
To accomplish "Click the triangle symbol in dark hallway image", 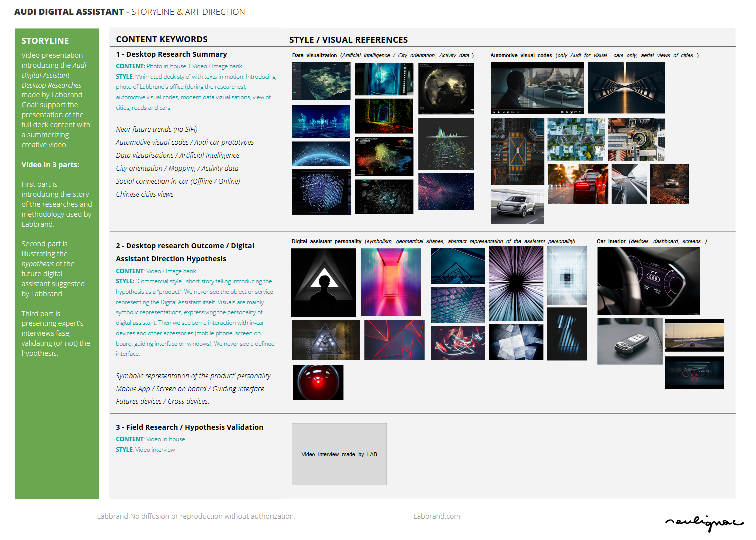I will [325, 340].
